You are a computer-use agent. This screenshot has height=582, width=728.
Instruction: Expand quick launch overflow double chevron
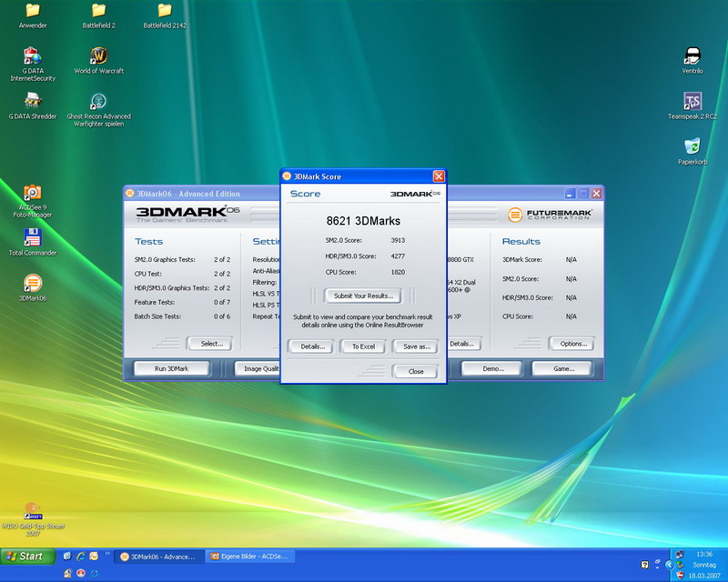click(x=107, y=553)
